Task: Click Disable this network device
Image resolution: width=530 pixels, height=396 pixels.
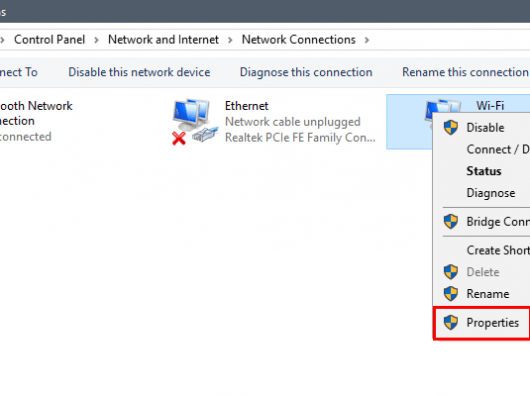Action: pos(139,72)
